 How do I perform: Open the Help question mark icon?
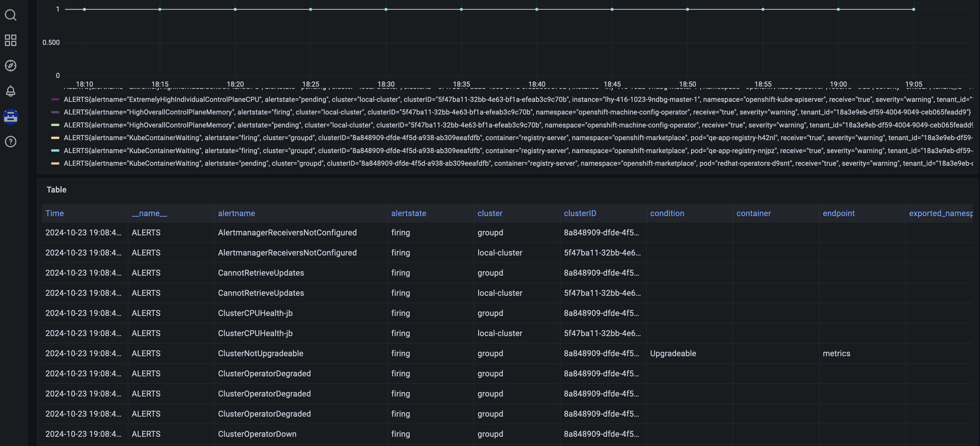[11, 142]
